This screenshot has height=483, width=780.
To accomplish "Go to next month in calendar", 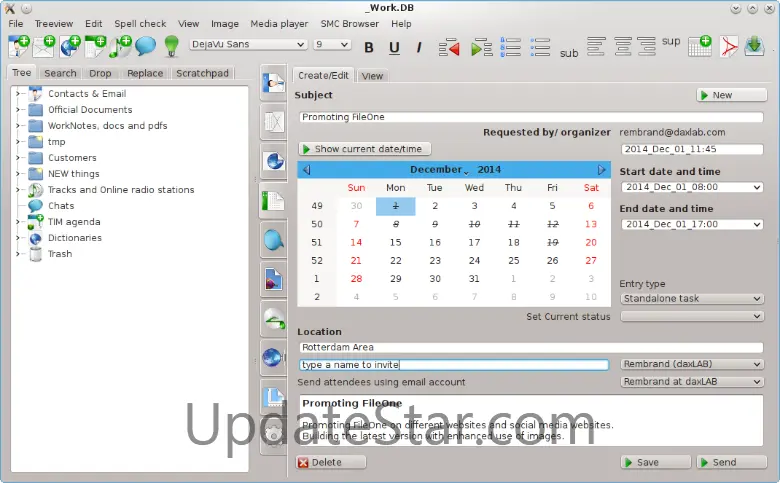I will [601, 170].
